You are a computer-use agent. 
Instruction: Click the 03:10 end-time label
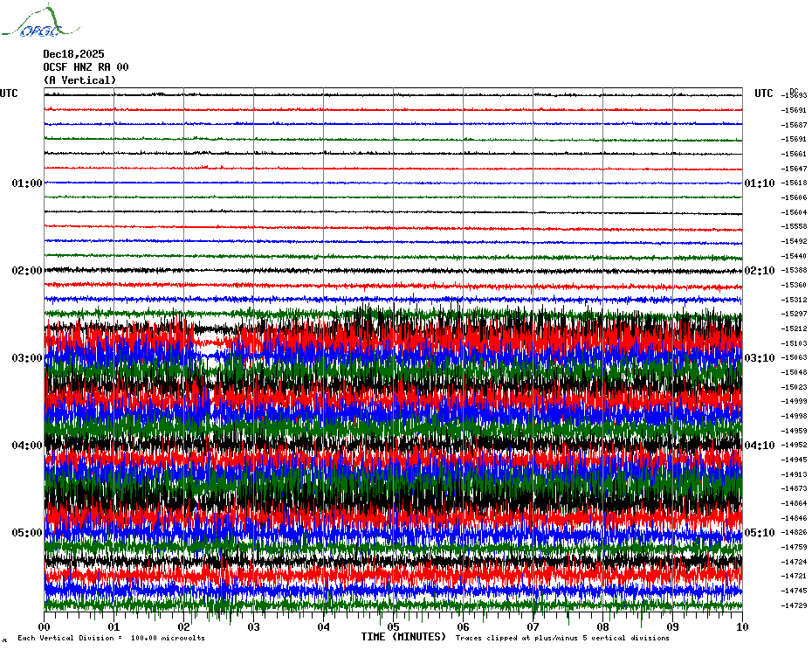coord(760,358)
